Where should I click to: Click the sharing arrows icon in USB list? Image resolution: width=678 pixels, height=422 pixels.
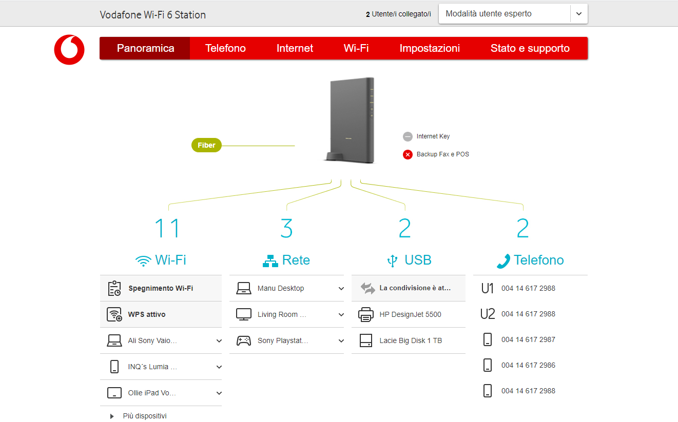coord(368,288)
